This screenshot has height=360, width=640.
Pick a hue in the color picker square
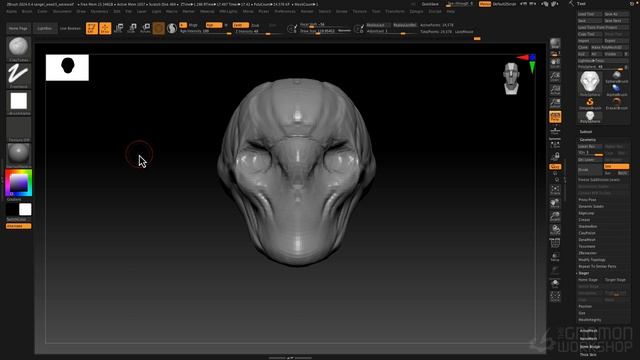point(18,182)
